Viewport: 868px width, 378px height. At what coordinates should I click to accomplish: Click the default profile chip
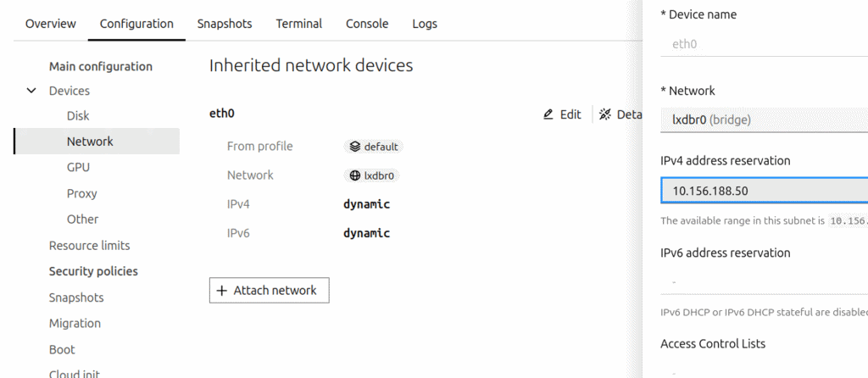(374, 147)
